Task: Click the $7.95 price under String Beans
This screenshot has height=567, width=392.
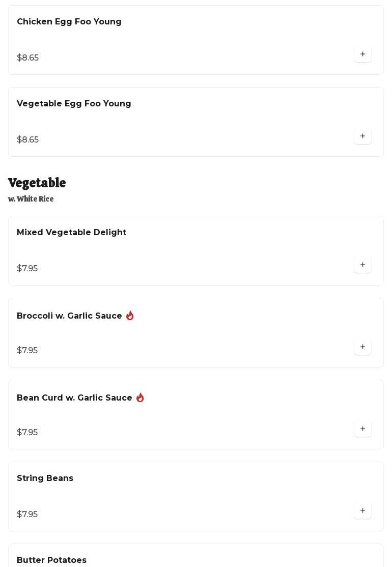Action: point(27,515)
